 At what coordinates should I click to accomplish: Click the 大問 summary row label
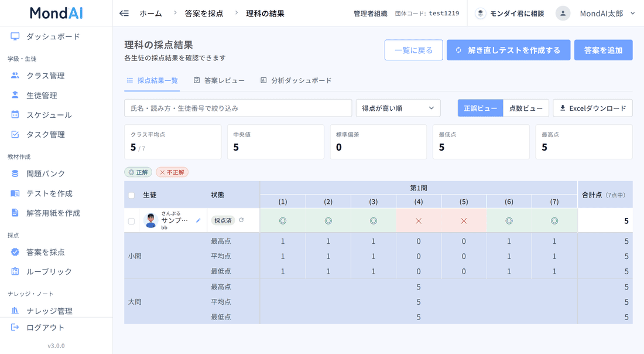pyautogui.click(x=135, y=302)
